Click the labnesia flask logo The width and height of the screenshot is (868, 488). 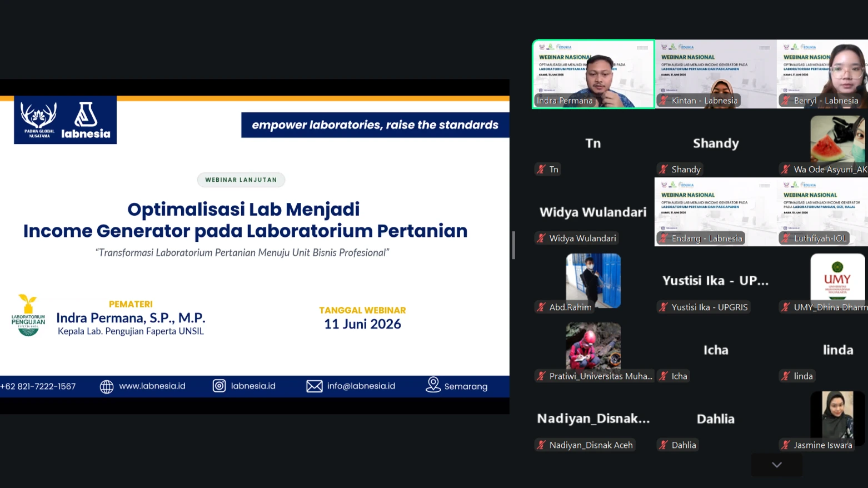click(x=86, y=120)
